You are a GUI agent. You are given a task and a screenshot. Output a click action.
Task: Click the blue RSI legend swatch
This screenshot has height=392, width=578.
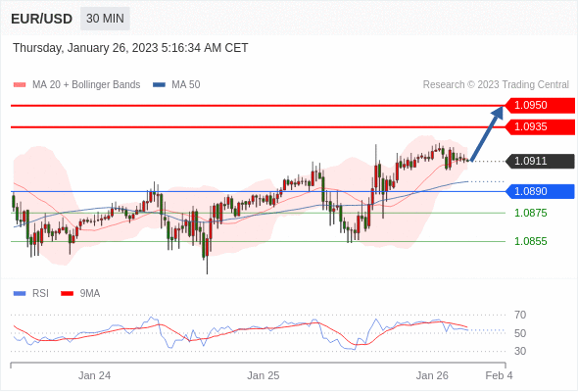20,294
